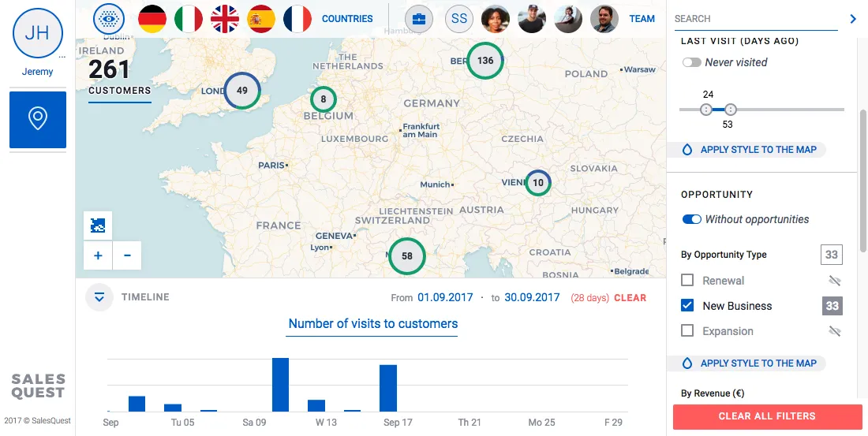Viewport: 868px width, 436px height.
Task: Expand search with the arrow chevron
Action: click(x=853, y=19)
